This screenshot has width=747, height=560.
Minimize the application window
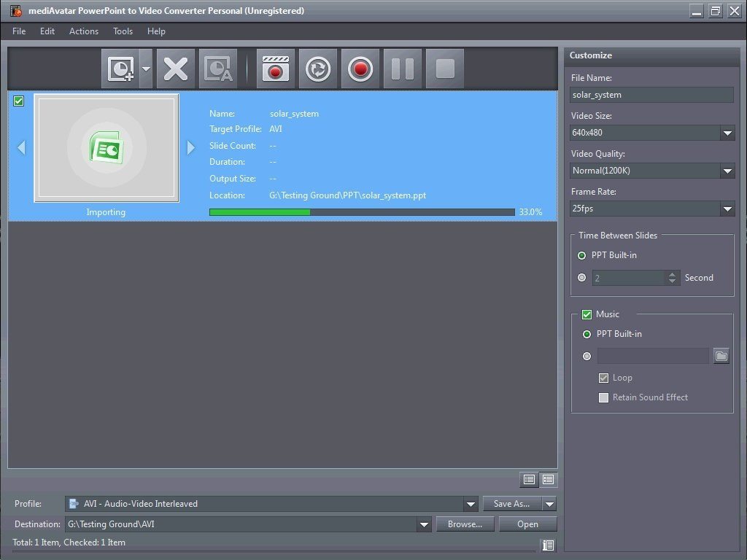697,12
